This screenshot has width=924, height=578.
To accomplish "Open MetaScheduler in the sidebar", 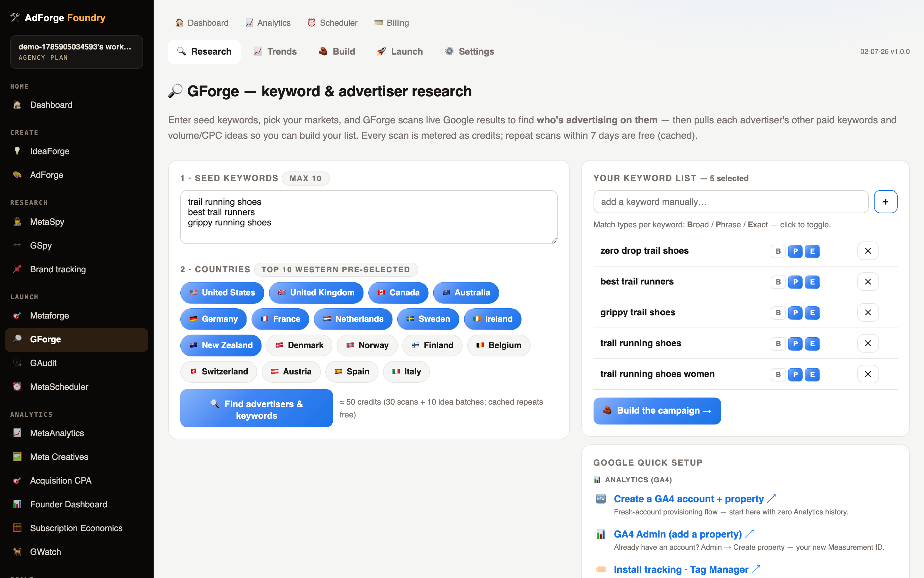I will pyautogui.click(x=76, y=387).
